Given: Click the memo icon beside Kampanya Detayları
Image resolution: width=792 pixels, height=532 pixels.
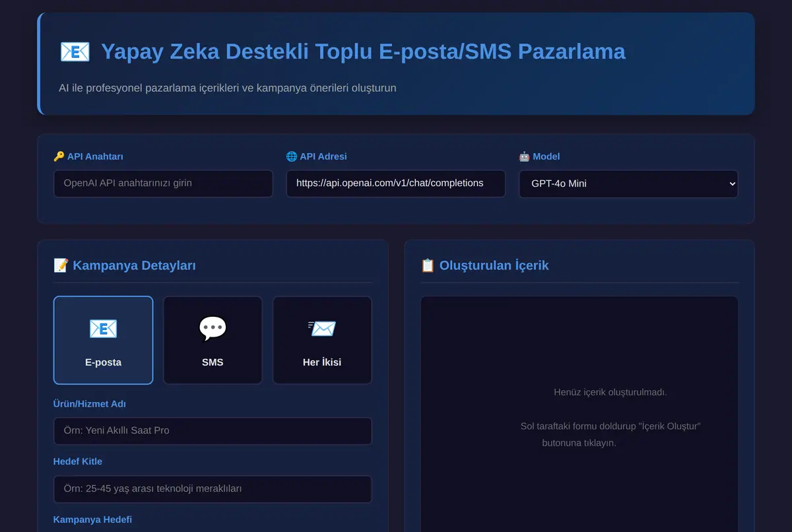Looking at the screenshot, I should click(61, 265).
